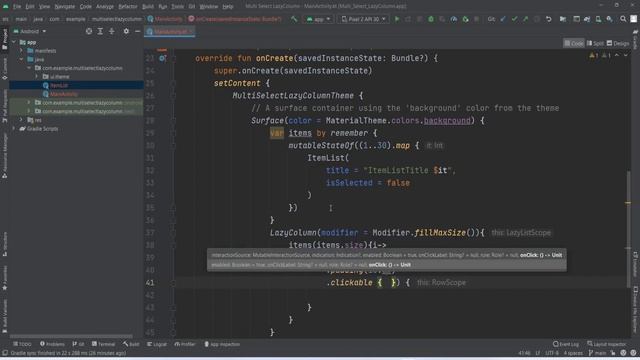Open the File menu
This screenshot has width=640, height=360.
coord(17,7)
